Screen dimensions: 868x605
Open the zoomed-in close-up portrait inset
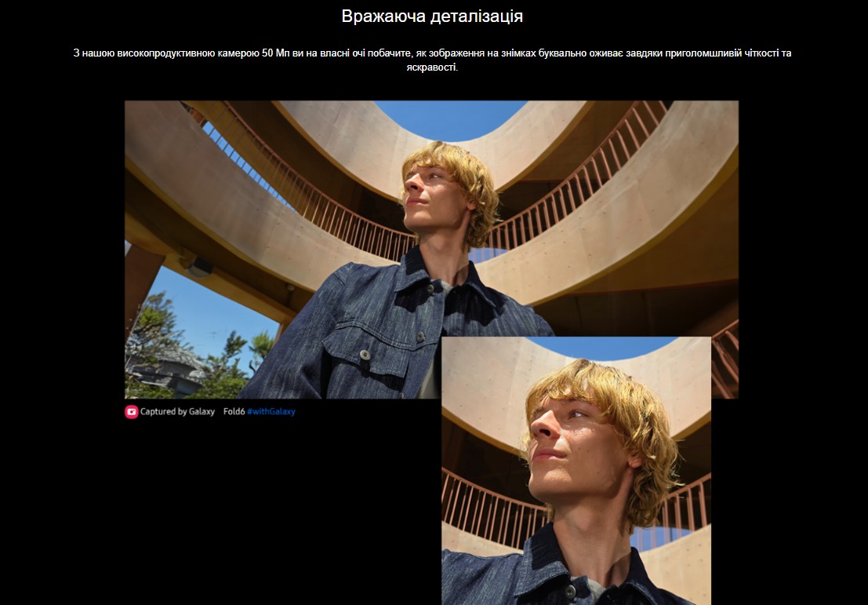click(x=576, y=471)
